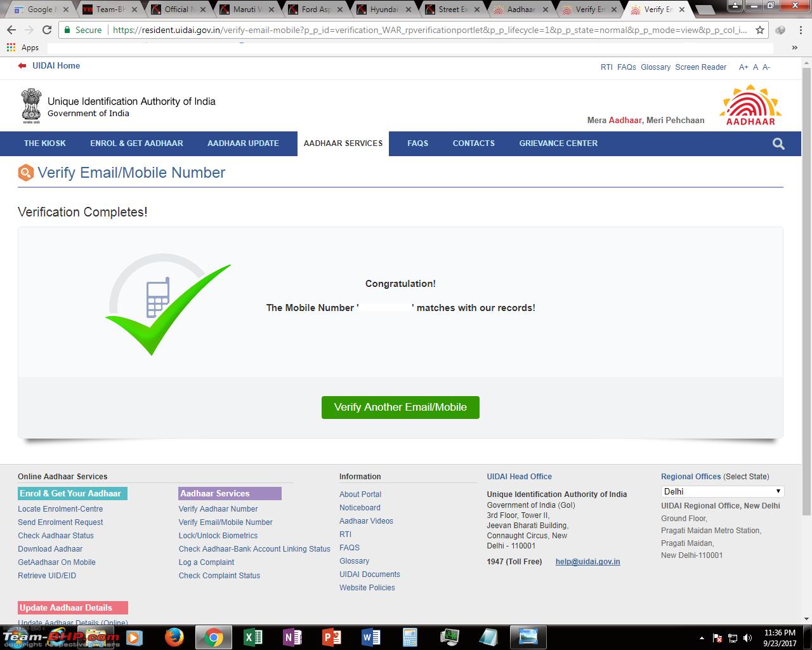Screen dimensions: 812x650
Task: Open the bookmarks overflow chevron
Action: tap(794, 48)
